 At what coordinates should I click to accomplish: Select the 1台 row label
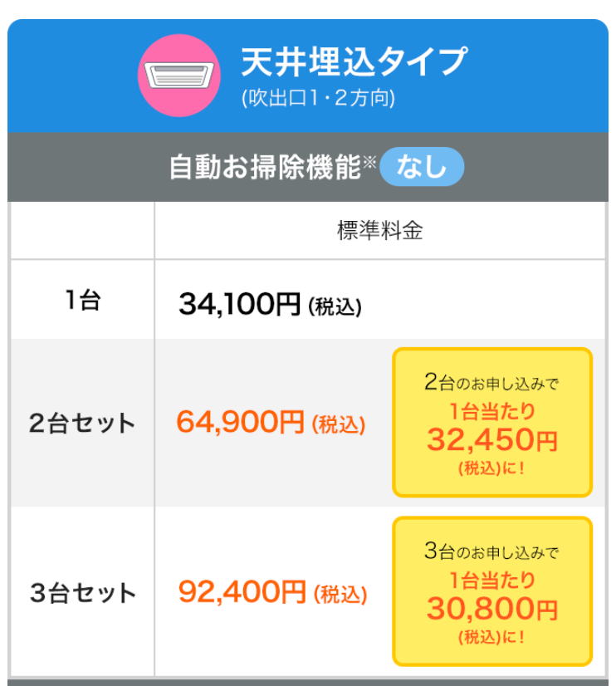[x=82, y=301]
